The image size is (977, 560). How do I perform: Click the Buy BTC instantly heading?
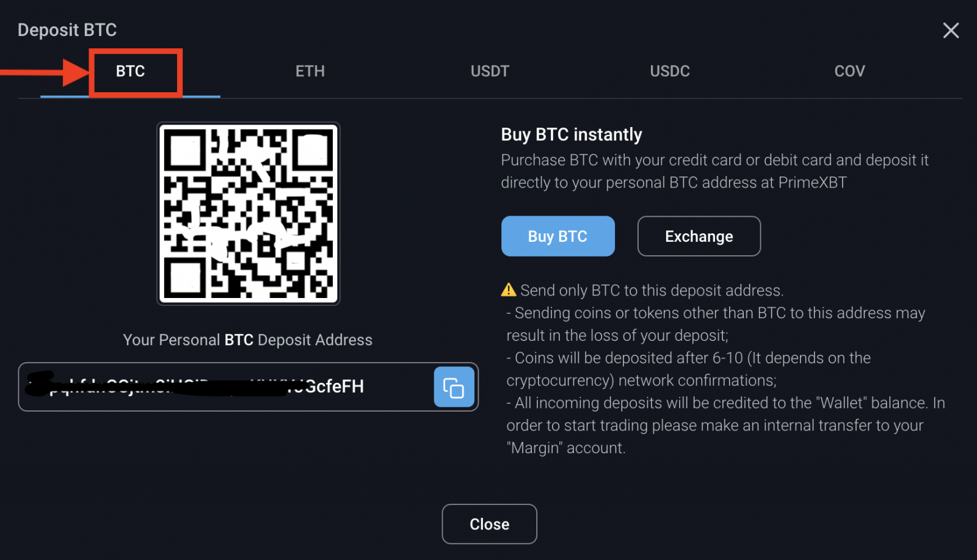(572, 134)
